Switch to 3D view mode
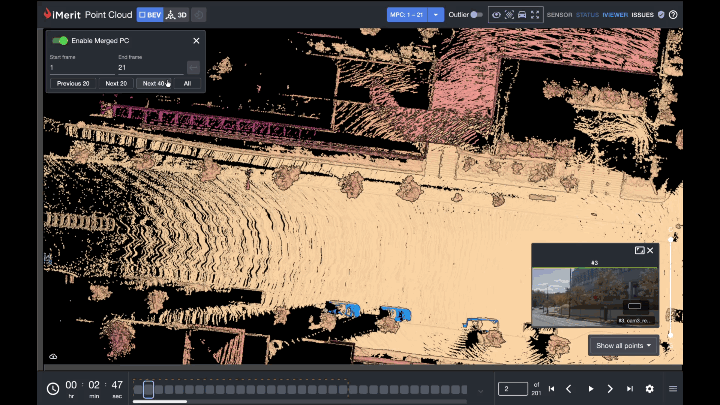Screen dimensions: 720x405 tap(176, 15)
